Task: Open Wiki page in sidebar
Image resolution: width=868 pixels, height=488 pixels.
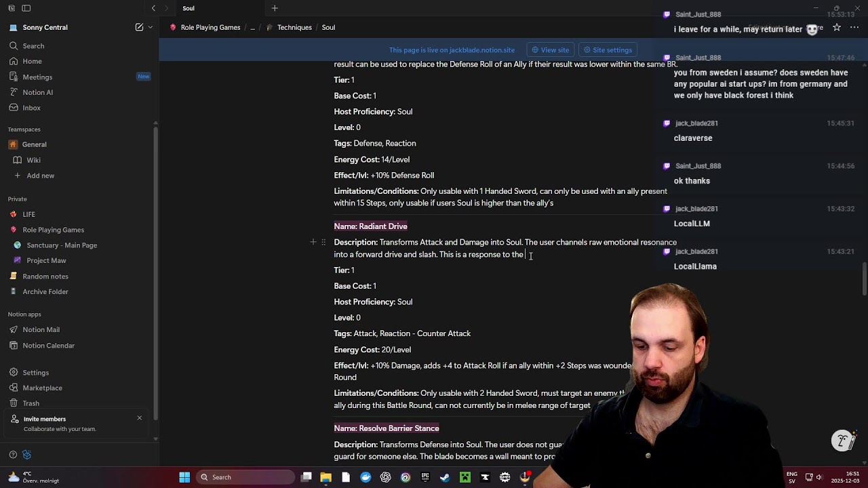Action: coord(33,160)
